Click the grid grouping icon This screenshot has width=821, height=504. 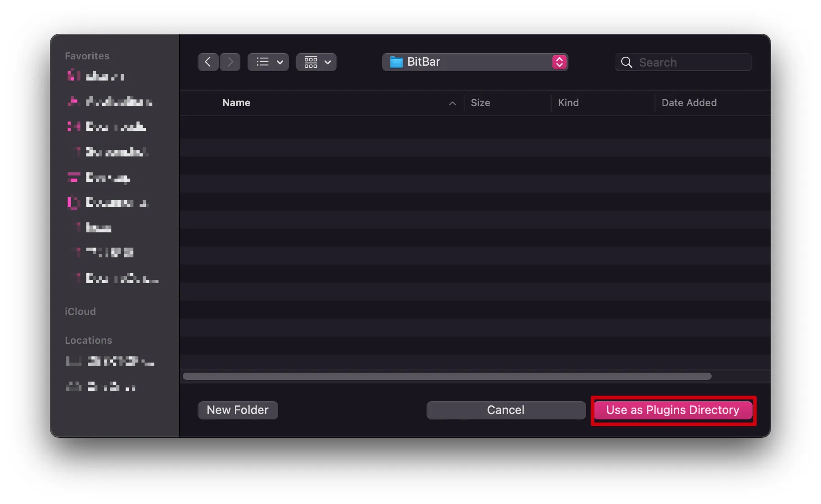311,62
